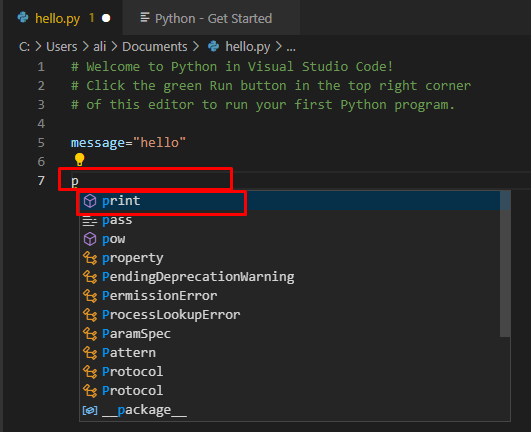Click the class icon next to Pattern
Screen dimensions: 531x432
coord(90,353)
